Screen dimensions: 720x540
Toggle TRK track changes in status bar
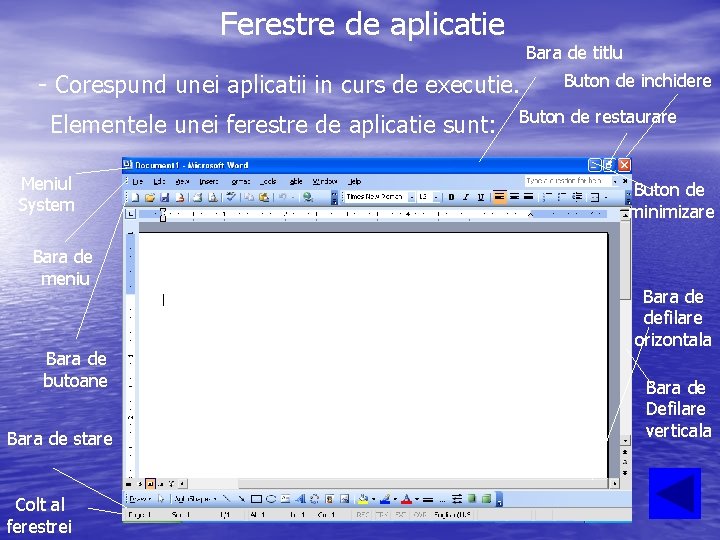click(x=382, y=515)
